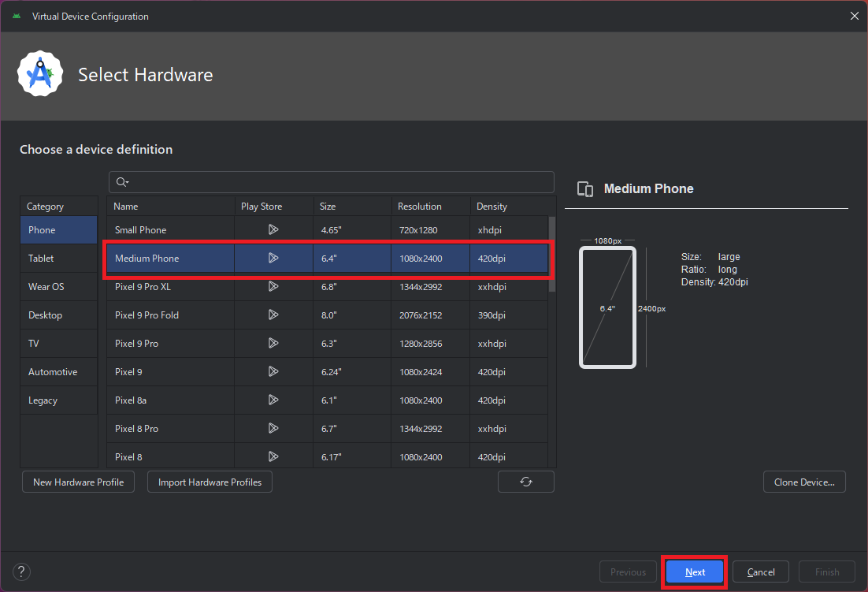Select the Tablet category
This screenshot has width=868, height=592.
click(42, 259)
